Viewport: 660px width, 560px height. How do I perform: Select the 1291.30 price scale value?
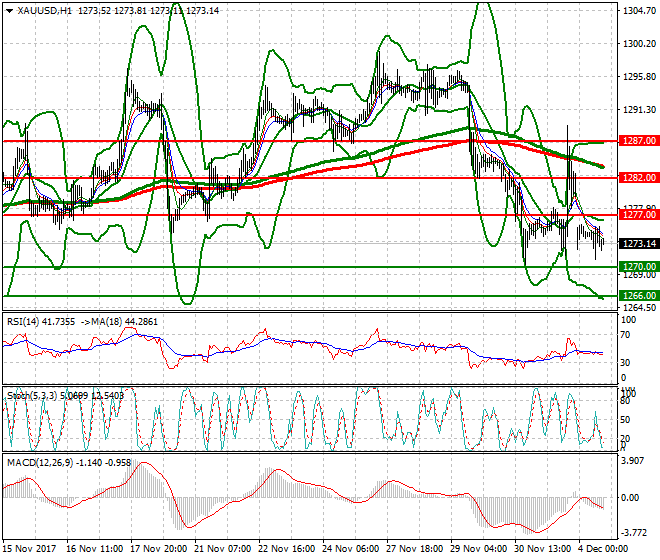point(639,109)
